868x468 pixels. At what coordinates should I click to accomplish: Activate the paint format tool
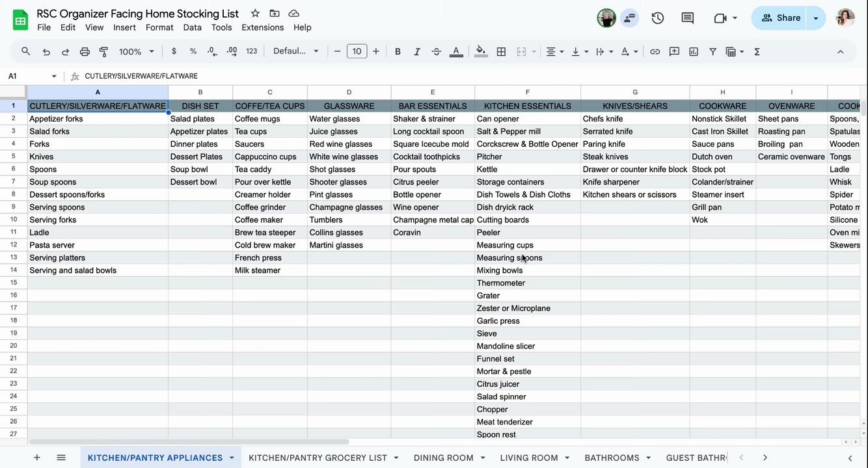click(x=103, y=51)
